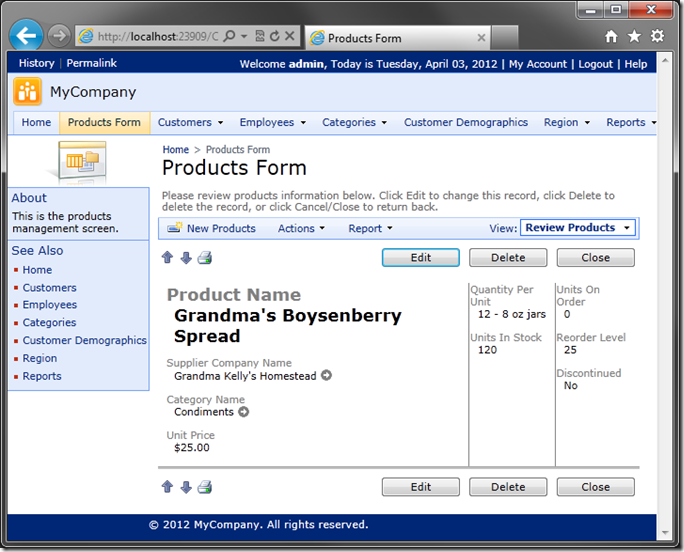Switch to the Products Form browser tab

coord(397,38)
